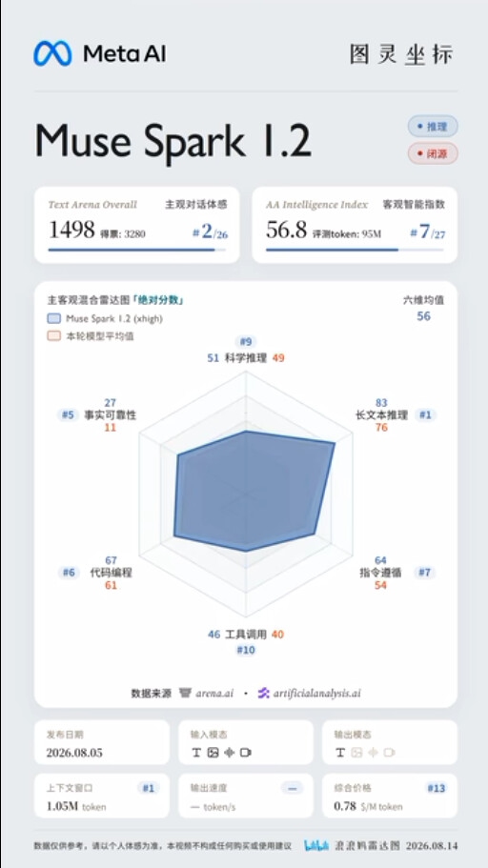
Task: Click the image input modality icon
Action: click(x=213, y=753)
